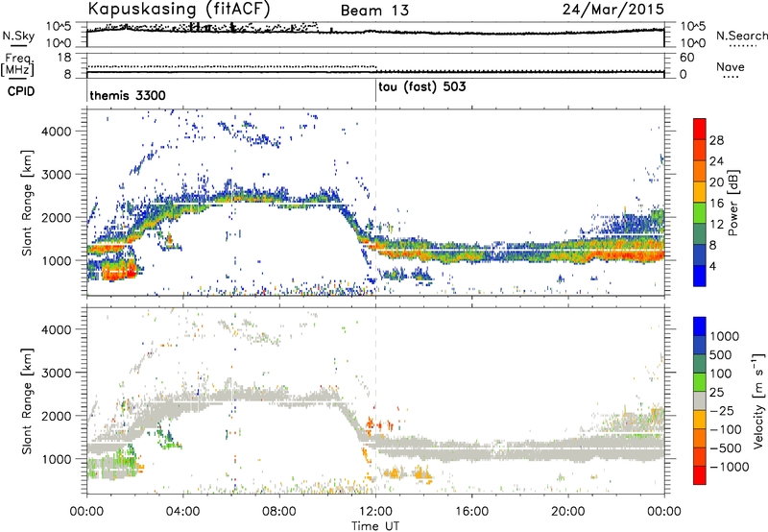Click the 12:00 dashed line in the velocity panel
This screenshot has width=768, height=532.
[375, 400]
